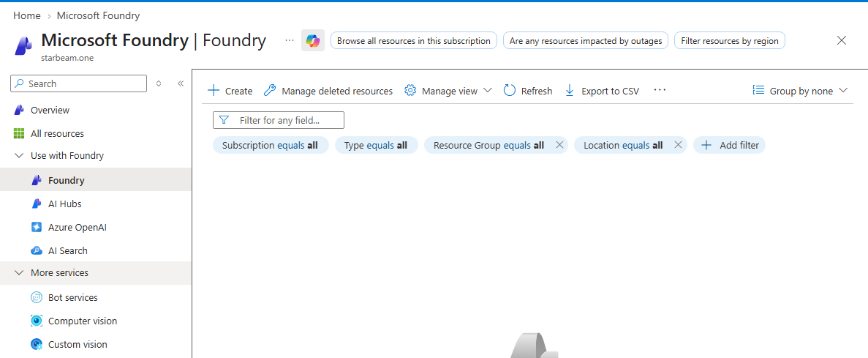Click the AI Hubs icon

37,204
